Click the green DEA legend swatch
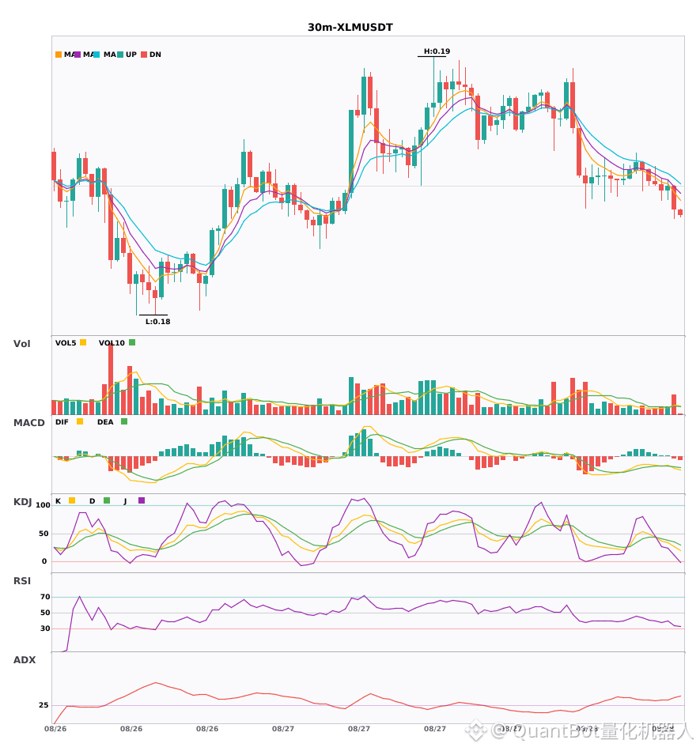The width and height of the screenshot is (700, 751). [x=124, y=421]
